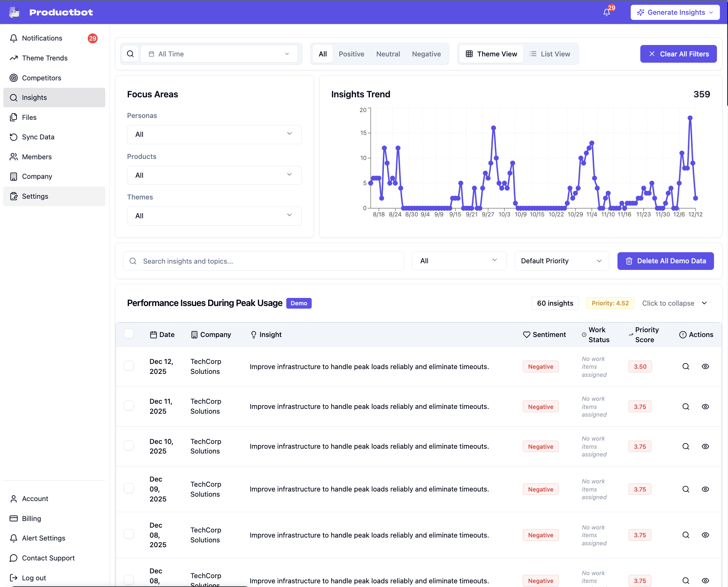
Task: Click magnifier action for Dec 12 insight
Action: pyautogui.click(x=686, y=367)
